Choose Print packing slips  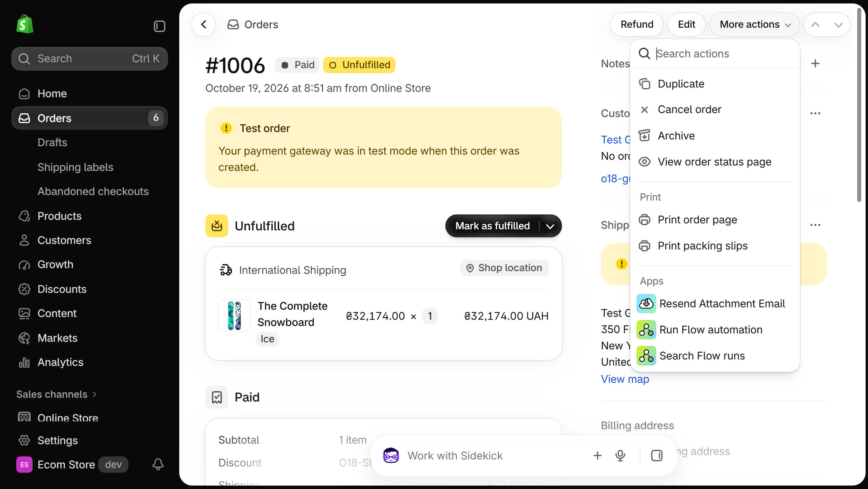click(714, 246)
